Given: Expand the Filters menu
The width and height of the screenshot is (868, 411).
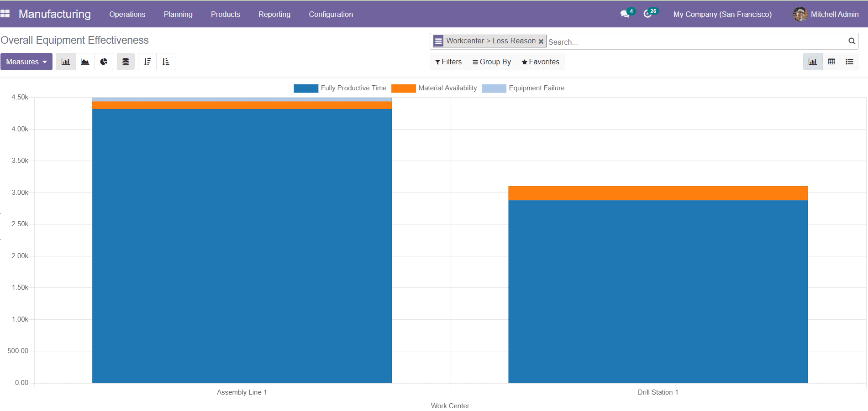Looking at the screenshot, I should [x=448, y=61].
